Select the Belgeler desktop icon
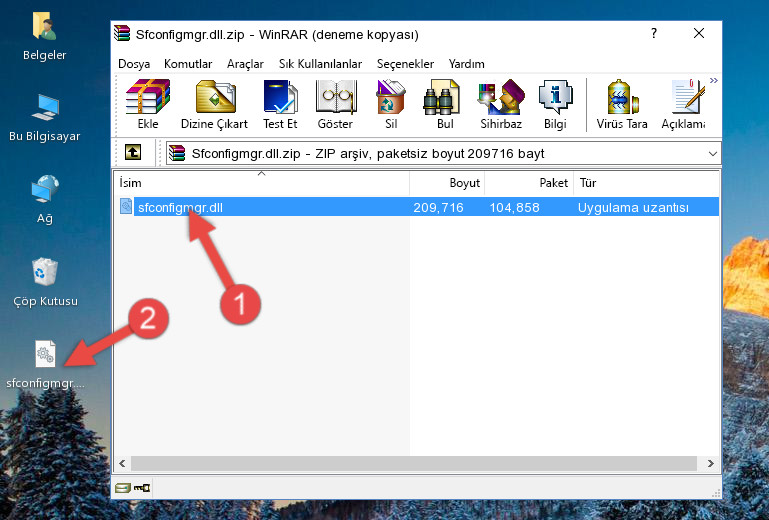Screen dimensions: 769x520 coord(44,37)
